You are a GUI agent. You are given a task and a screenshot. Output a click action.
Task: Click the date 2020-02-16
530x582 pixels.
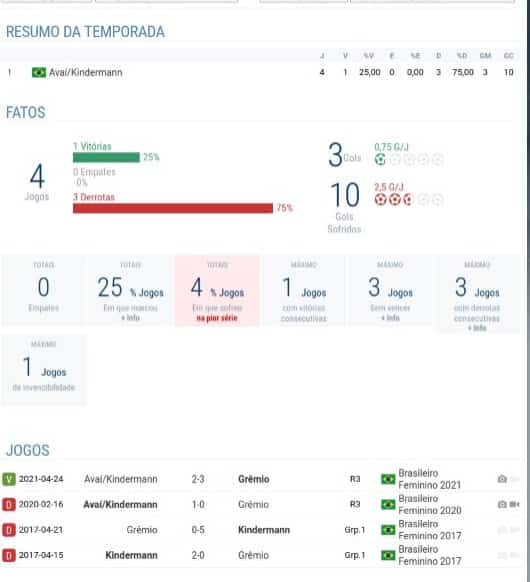tap(41, 504)
